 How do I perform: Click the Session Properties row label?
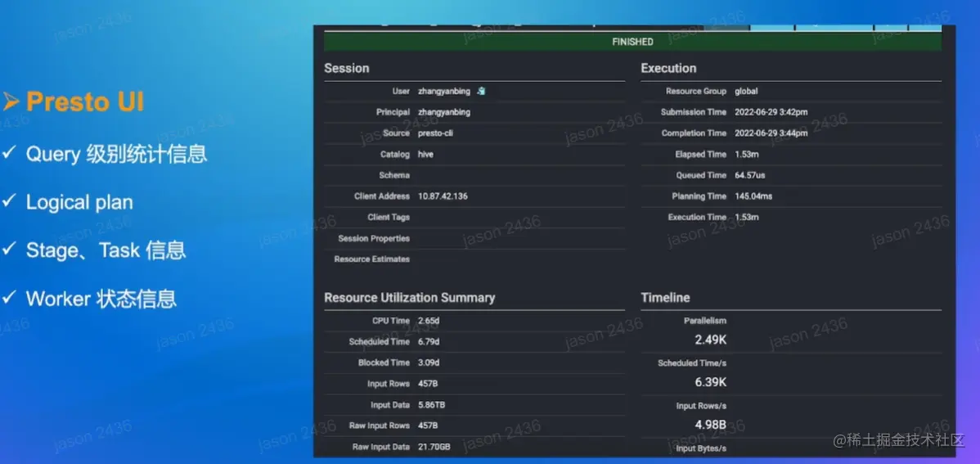[x=374, y=238]
